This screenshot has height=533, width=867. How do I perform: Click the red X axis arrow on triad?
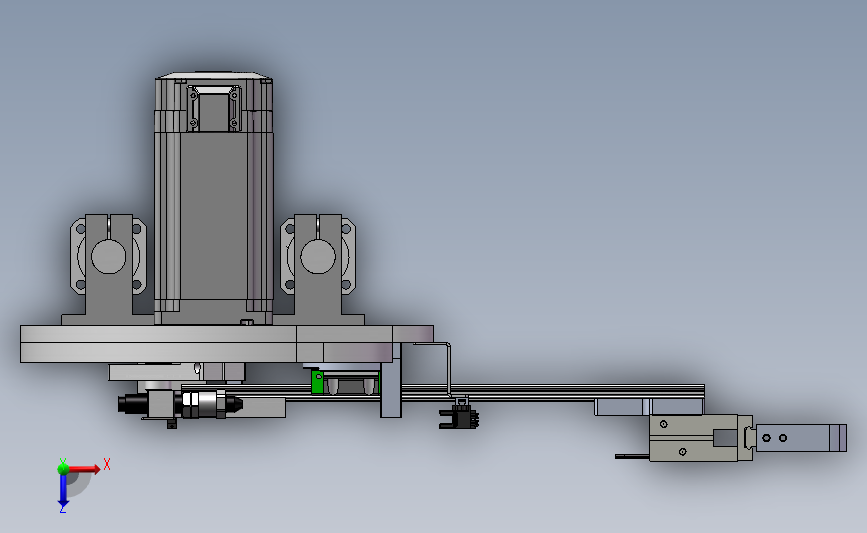pyautogui.click(x=85, y=469)
